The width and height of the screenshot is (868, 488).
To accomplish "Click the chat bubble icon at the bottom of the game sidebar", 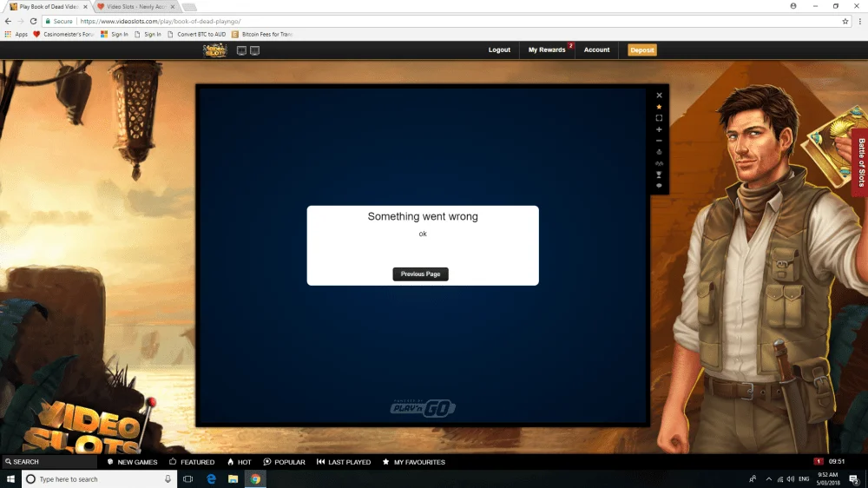I will point(659,186).
